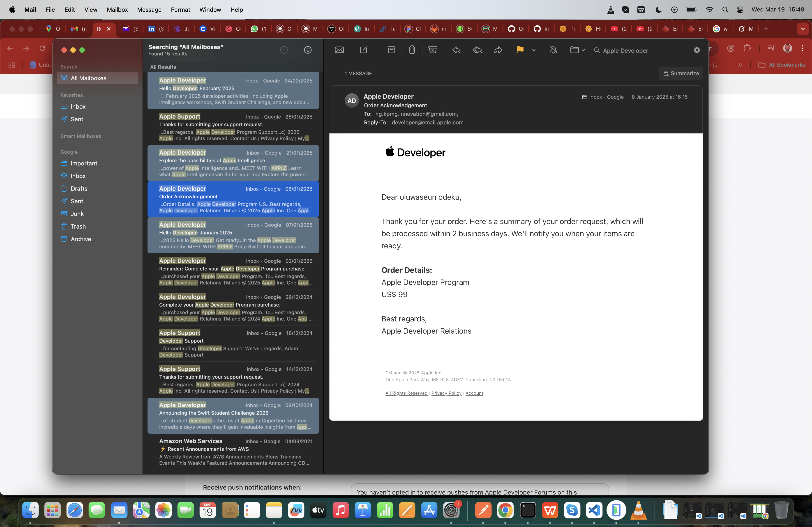
Task: Click the Reply All icon
Action: coord(477,50)
